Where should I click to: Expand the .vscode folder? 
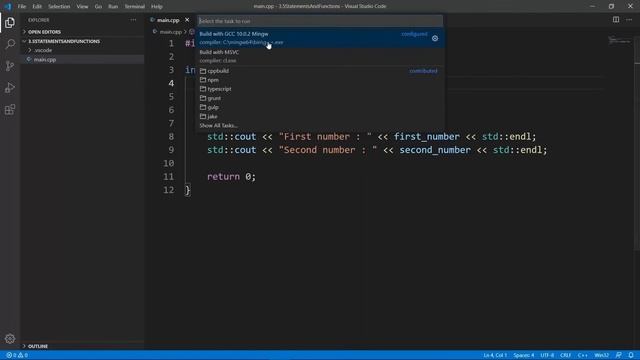point(82,50)
